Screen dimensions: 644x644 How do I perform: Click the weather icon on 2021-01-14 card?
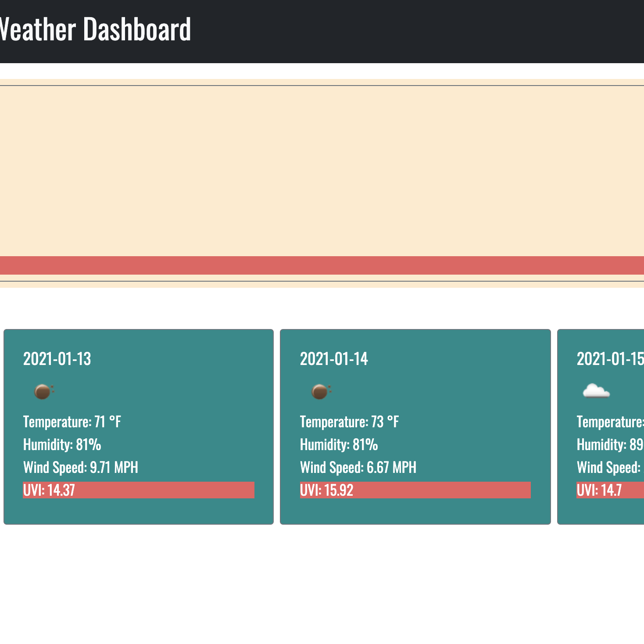click(321, 391)
